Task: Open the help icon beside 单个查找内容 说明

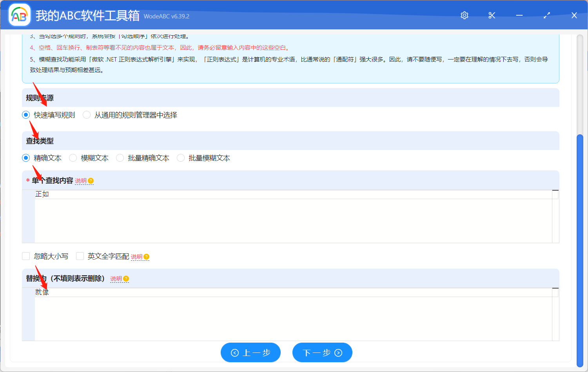Action: coord(91,181)
